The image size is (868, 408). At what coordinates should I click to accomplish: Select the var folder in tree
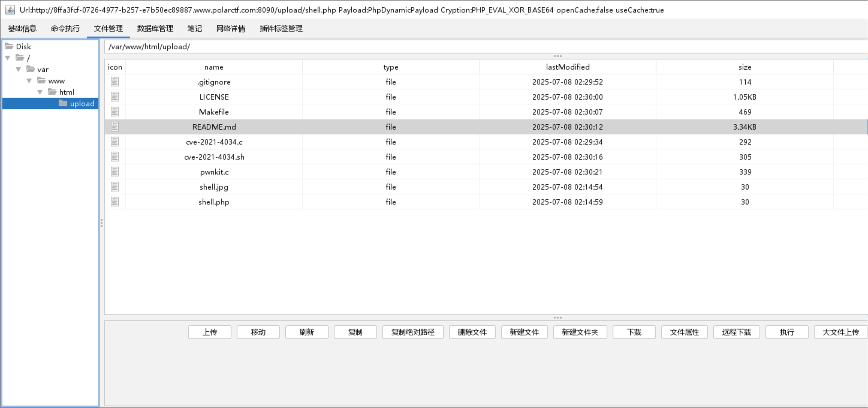coord(43,69)
